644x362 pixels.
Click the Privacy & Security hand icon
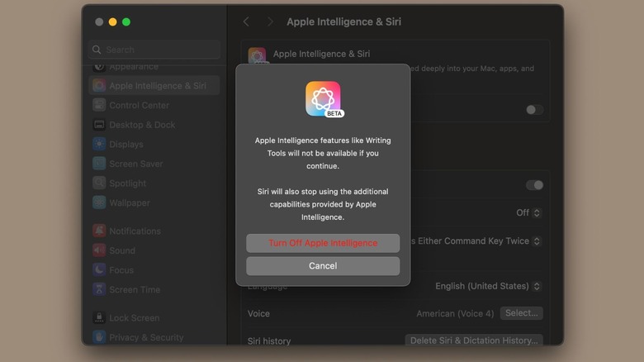coord(99,337)
